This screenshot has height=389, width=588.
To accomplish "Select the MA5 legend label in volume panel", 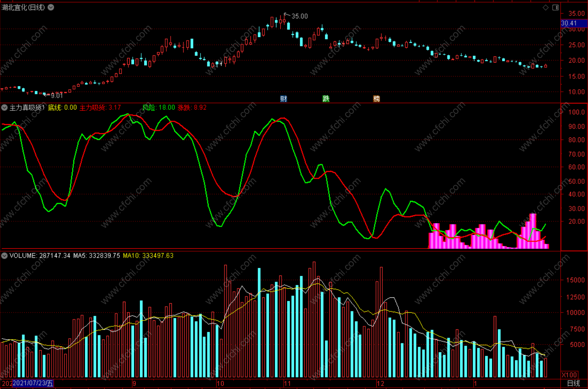I will click(x=96, y=255).
